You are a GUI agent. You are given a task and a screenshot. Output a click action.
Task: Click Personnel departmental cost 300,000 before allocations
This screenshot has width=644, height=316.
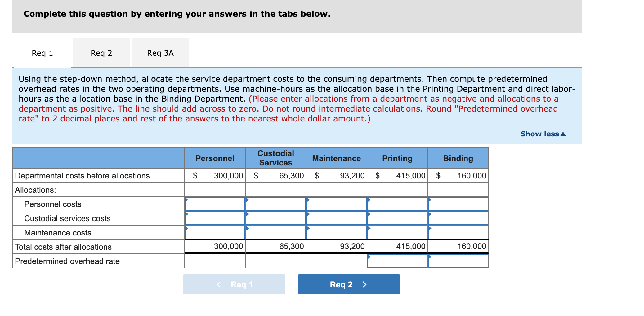228,176
